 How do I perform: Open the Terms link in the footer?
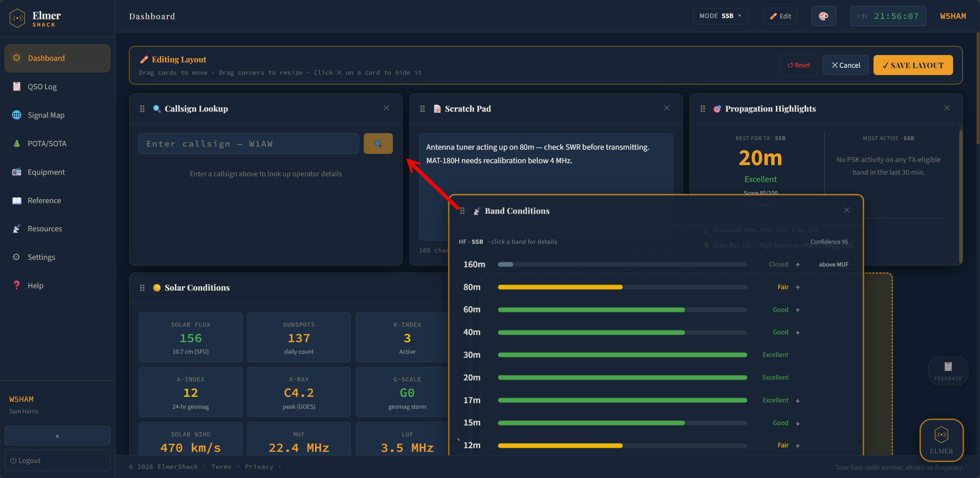[x=221, y=466]
